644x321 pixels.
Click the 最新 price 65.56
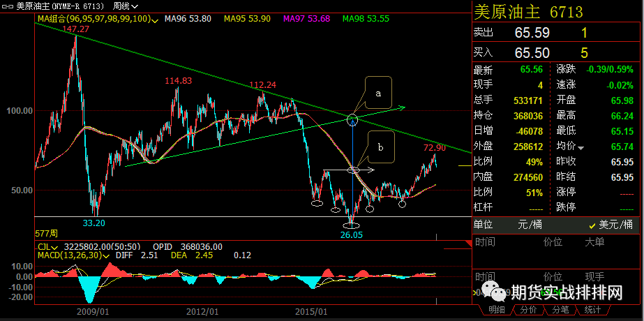tap(532, 70)
